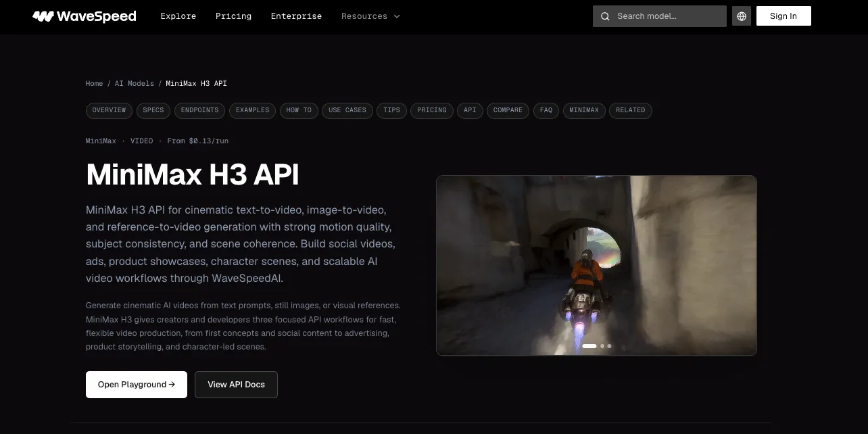Expand the Resources dropdown menu
The height and width of the screenshot is (434, 868).
pos(370,16)
